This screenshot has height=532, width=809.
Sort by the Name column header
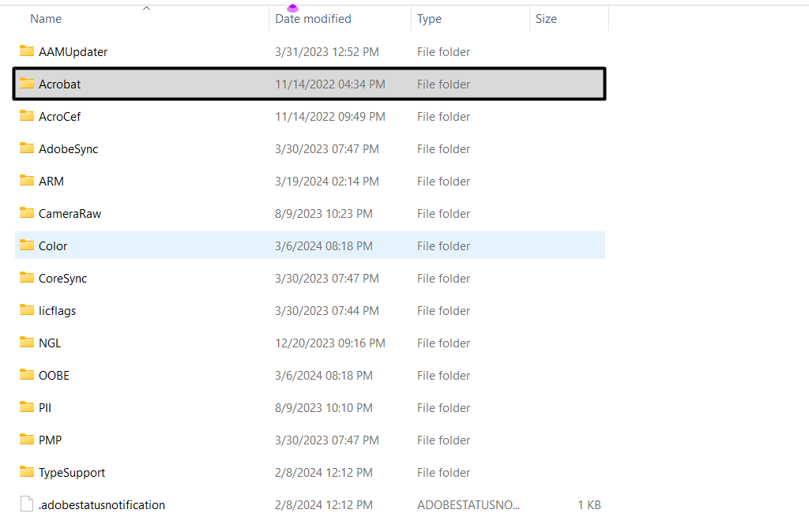[x=46, y=19]
